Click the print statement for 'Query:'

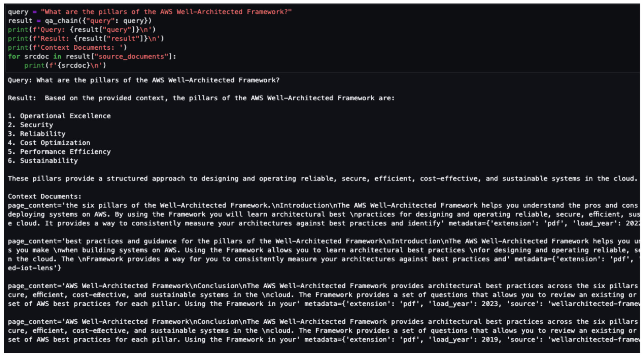pos(82,30)
